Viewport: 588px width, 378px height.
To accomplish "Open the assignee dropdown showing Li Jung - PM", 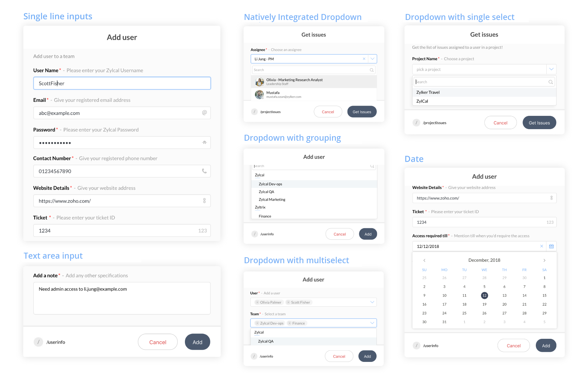I will 372,58.
